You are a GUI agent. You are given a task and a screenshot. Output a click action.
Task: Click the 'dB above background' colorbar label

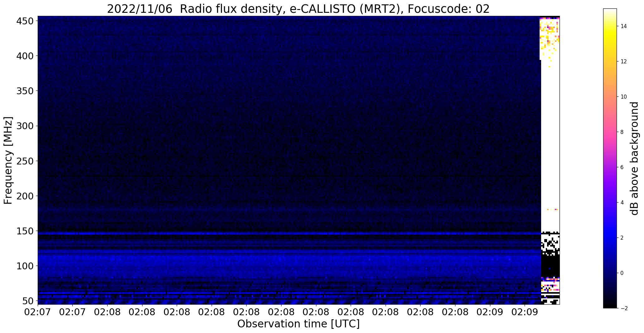pos(634,158)
